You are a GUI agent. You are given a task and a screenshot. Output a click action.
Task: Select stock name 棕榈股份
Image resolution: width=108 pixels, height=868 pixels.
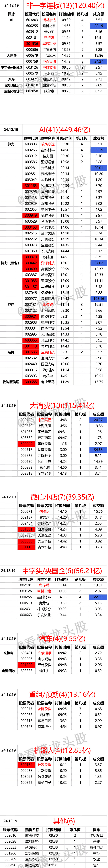click(x=44, y=609)
